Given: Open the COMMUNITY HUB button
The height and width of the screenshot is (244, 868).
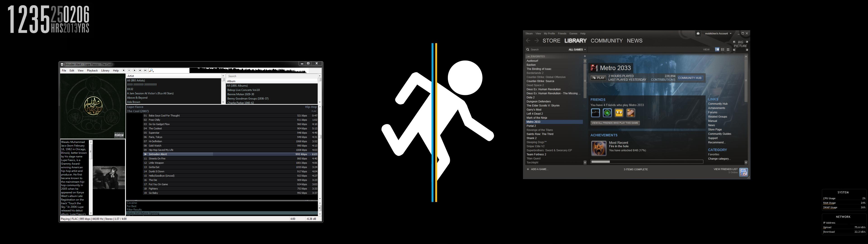Looking at the screenshot, I should 690,78.
